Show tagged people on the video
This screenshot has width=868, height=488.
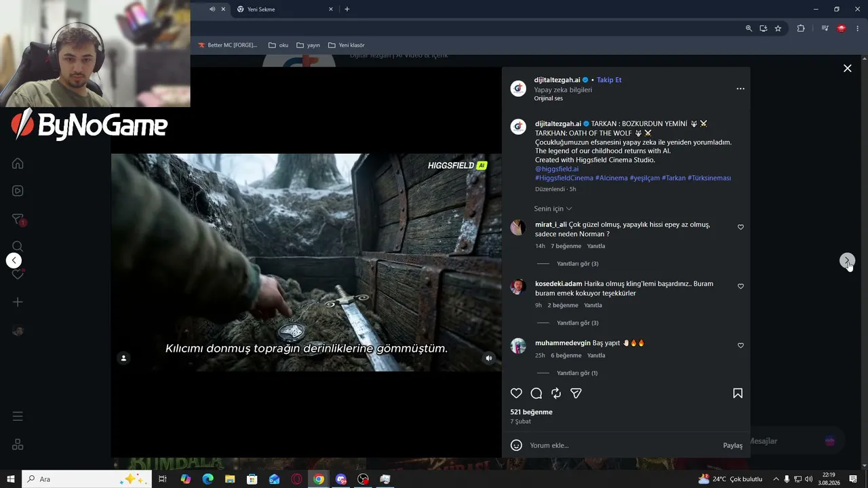123,358
